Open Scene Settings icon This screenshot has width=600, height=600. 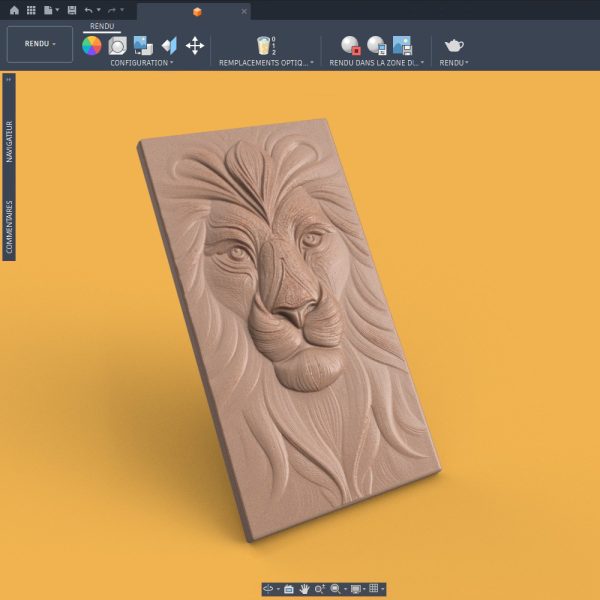[x=117, y=46]
